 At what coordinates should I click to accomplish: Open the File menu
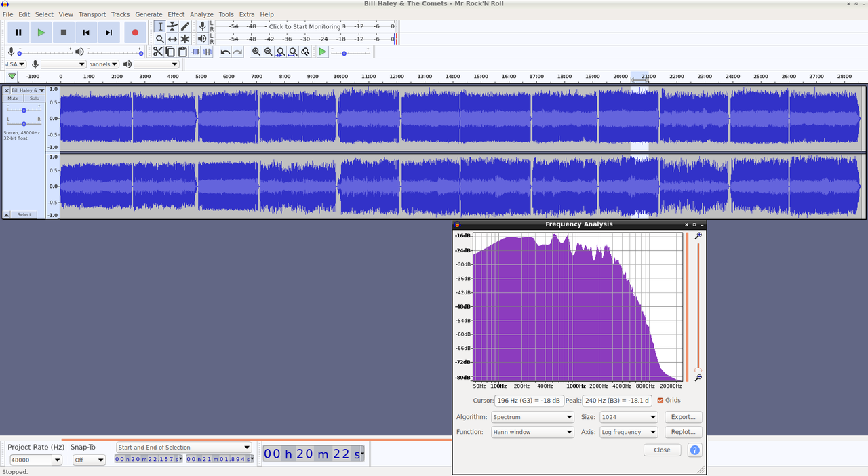point(7,14)
